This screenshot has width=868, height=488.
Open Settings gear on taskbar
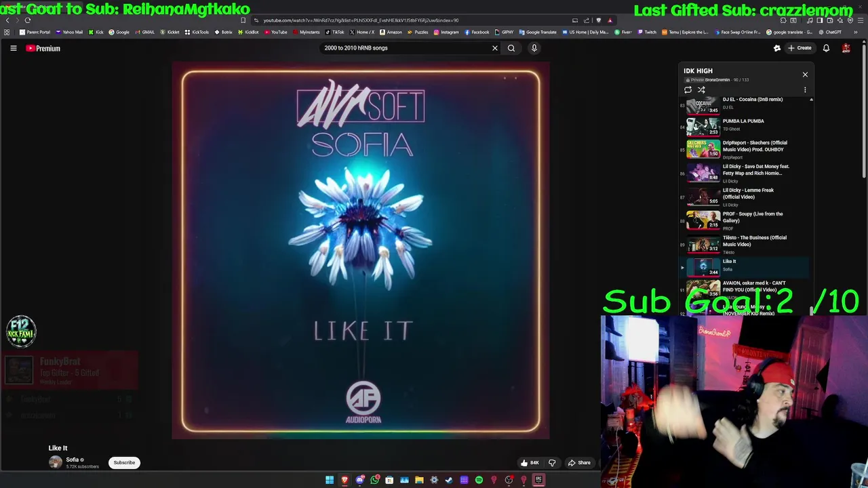tap(434, 480)
